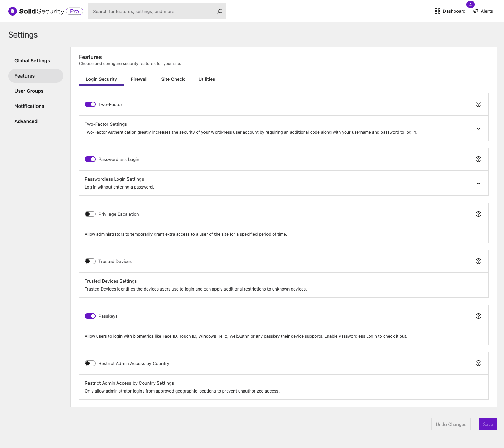This screenshot has width=504, height=448.
Task: Open Advanced settings in the sidebar
Action: coord(36,121)
